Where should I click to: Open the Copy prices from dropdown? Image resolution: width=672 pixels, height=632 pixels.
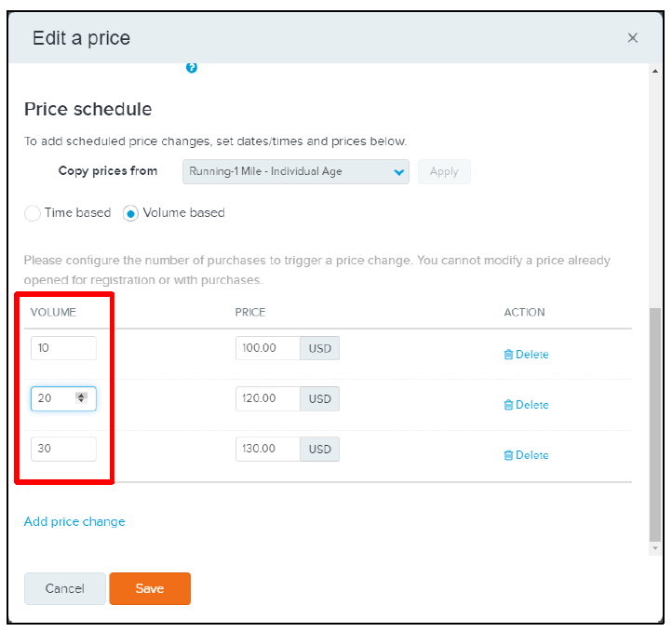pos(296,172)
